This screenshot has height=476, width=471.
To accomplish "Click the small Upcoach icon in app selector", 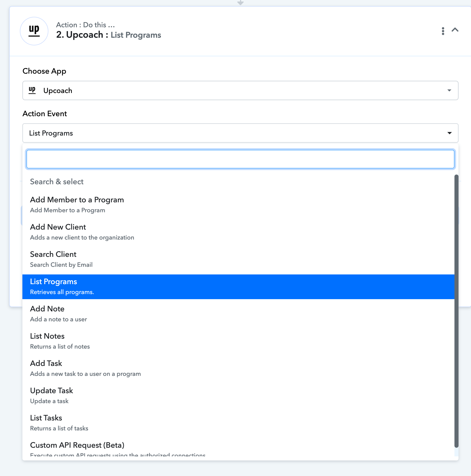I will tap(32, 90).
